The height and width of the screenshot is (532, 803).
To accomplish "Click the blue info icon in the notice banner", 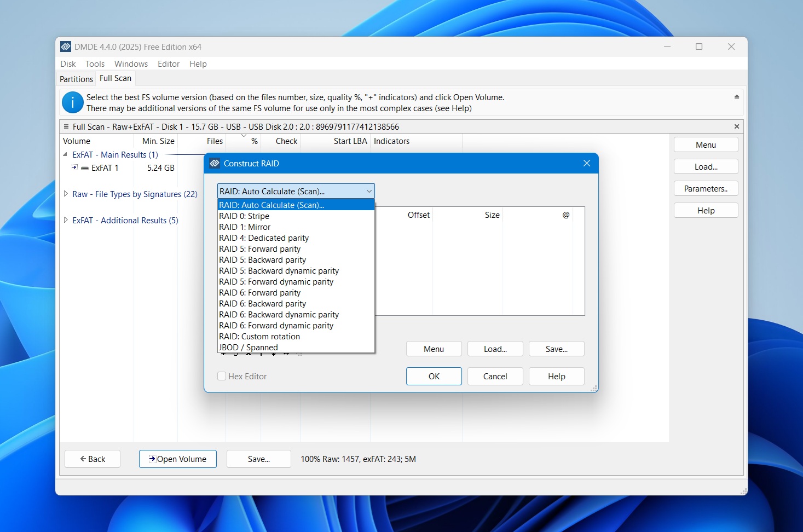I will pyautogui.click(x=72, y=102).
